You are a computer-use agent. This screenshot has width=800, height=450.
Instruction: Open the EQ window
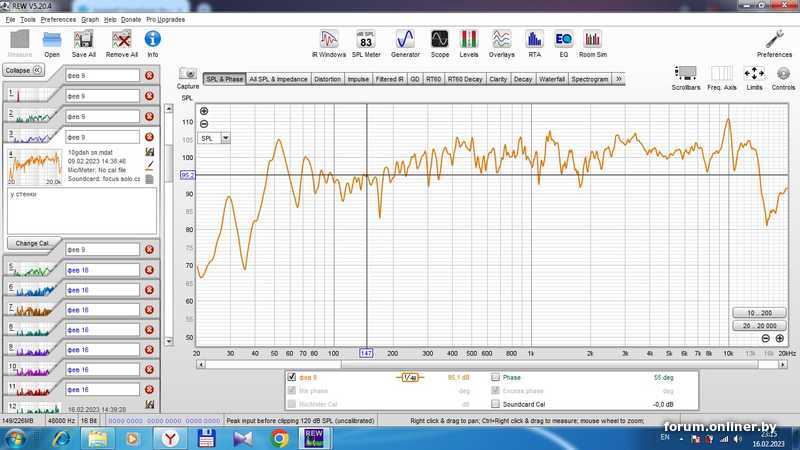(563, 41)
